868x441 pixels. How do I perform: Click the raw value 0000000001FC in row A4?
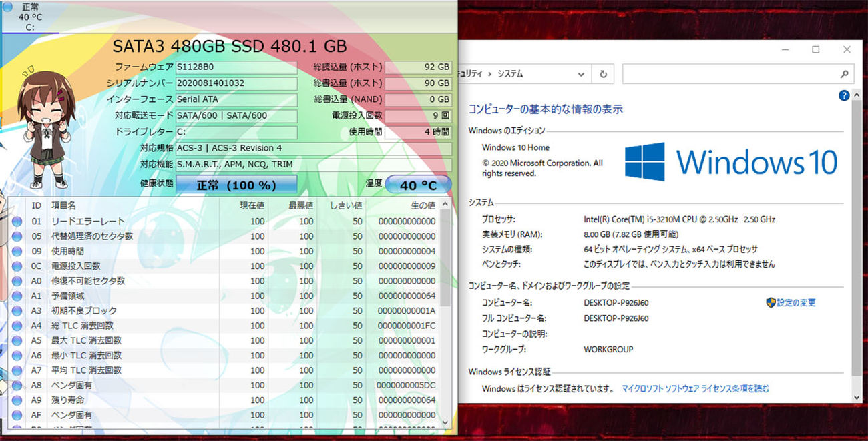pos(407,326)
